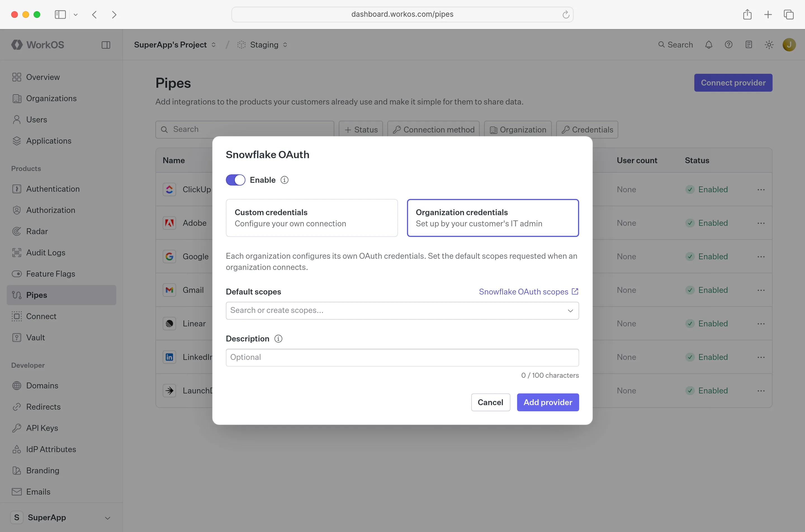Open the Adobe row more options menu
The height and width of the screenshot is (532, 805).
[x=761, y=223]
